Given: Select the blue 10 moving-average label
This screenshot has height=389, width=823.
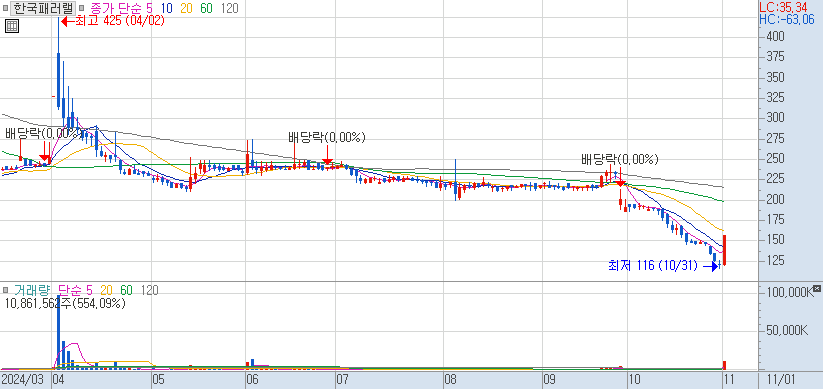Looking at the screenshot, I should pos(167,8).
